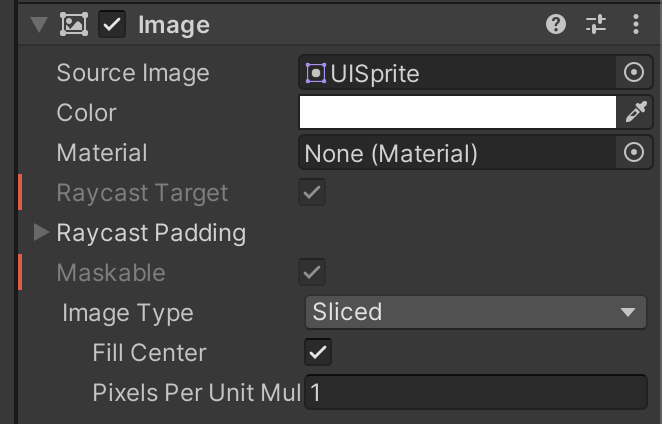Image resolution: width=662 pixels, height=424 pixels.
Task: Open object picker for Material field
Action: point(634,152)
